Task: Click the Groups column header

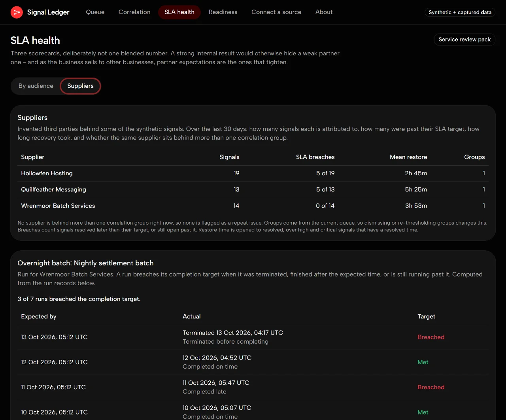Action: coord(474,157)
